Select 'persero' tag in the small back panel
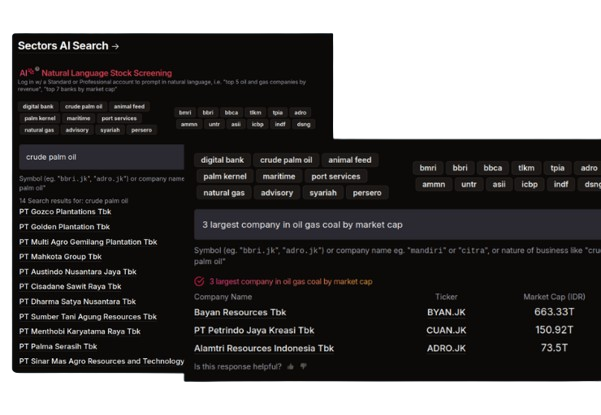601x415 pixels. (x=141, y=130)
